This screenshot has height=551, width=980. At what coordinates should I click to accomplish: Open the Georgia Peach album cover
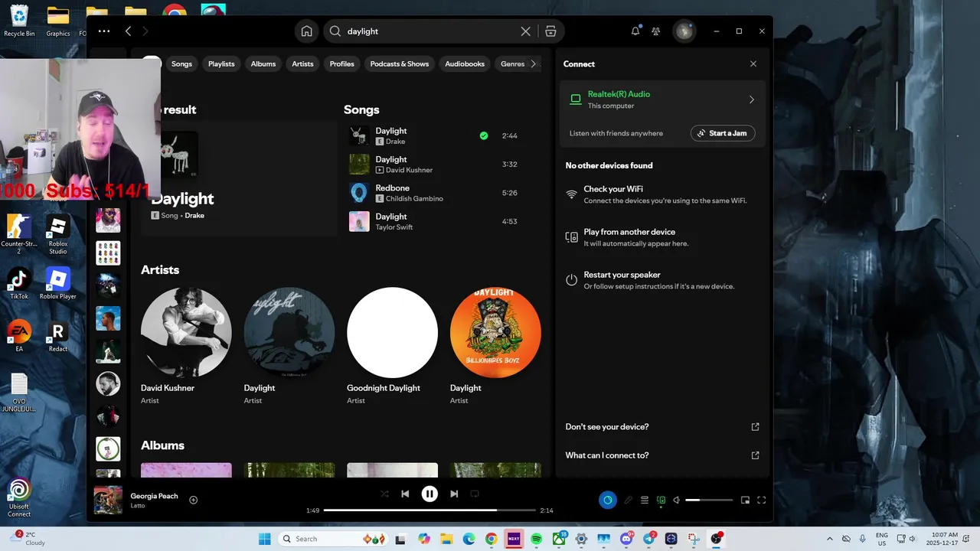108,500
